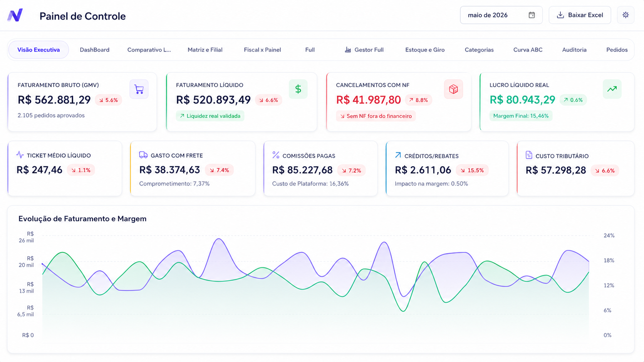
Task: Click the bar chart icon in Gestor Full tab
Action: point(348,50)
